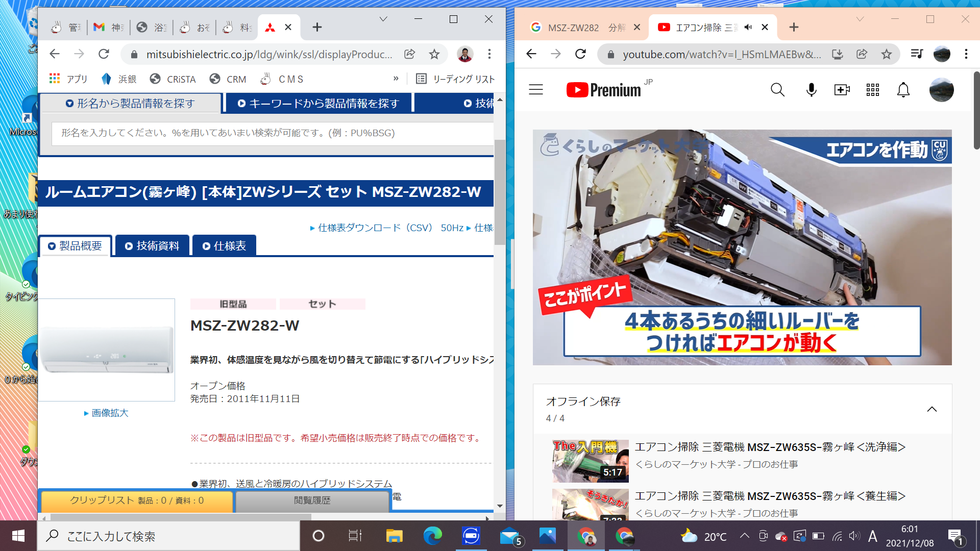
Task: Open YouTube search icon
Action: (x=777, y=90)
